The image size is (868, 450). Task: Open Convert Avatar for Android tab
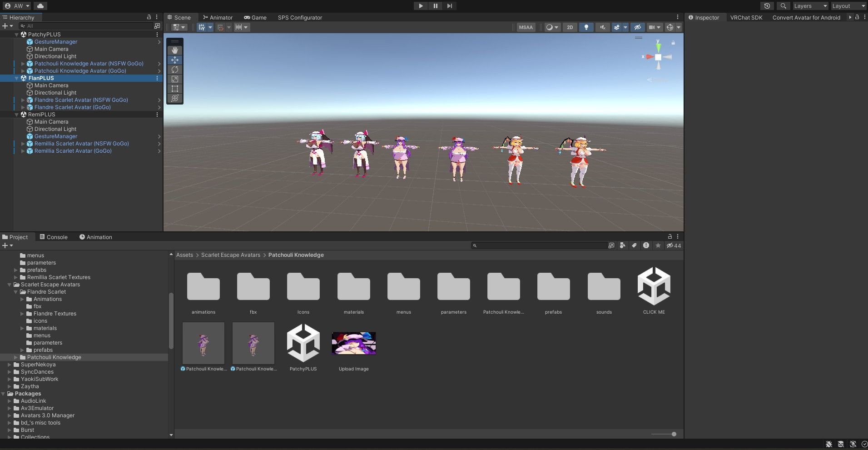806,18
